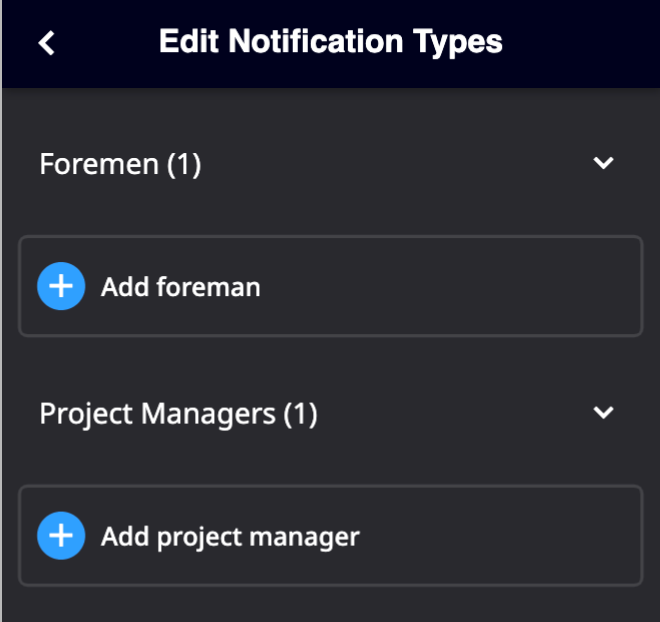Viewport: 660px width, 622px height.
Task: Tap the word 'foreman' in the add button
Action: 208,287
